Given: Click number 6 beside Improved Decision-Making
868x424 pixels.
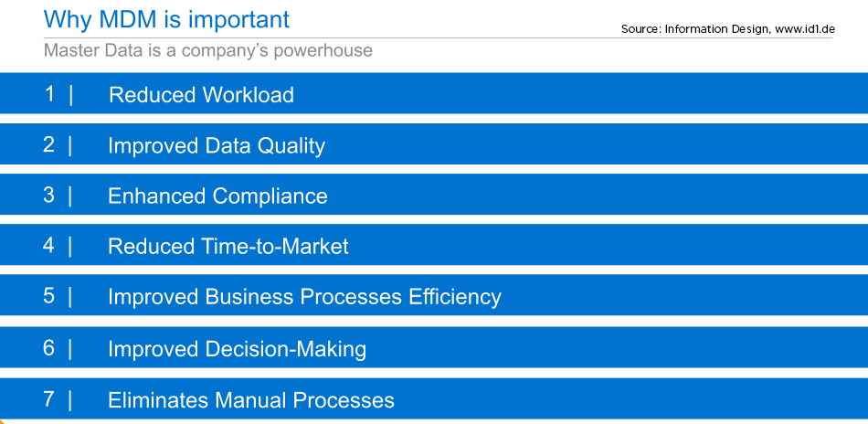Looking at the screenshot, I should pos(49,347).
